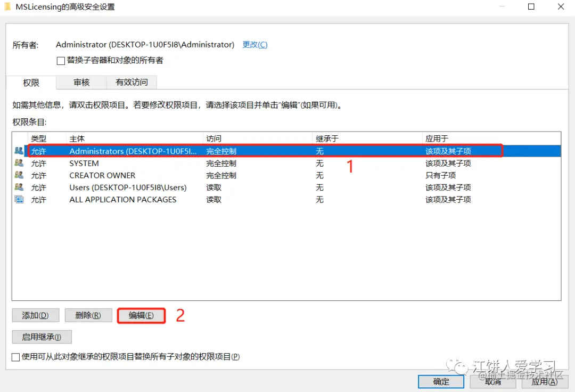
Task: Click the 添加(D) button
Action: [x=35, y=315]
